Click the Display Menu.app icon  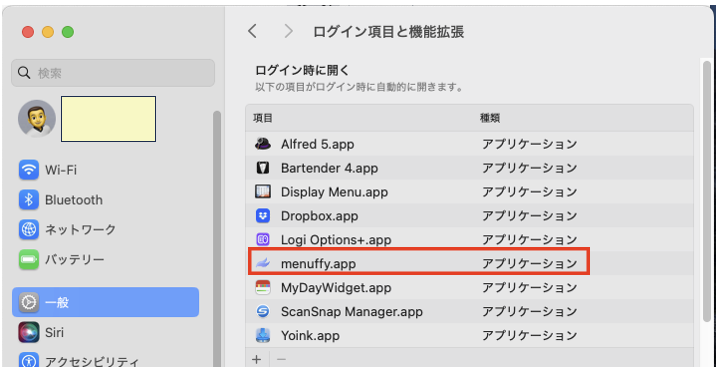pos(263,191)
